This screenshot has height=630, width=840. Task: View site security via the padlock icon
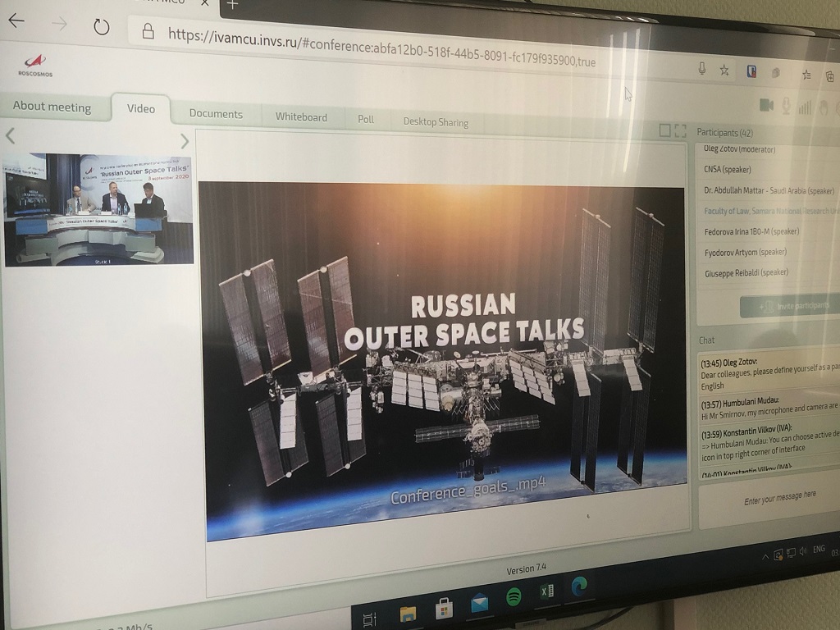(x=148, y=31)
